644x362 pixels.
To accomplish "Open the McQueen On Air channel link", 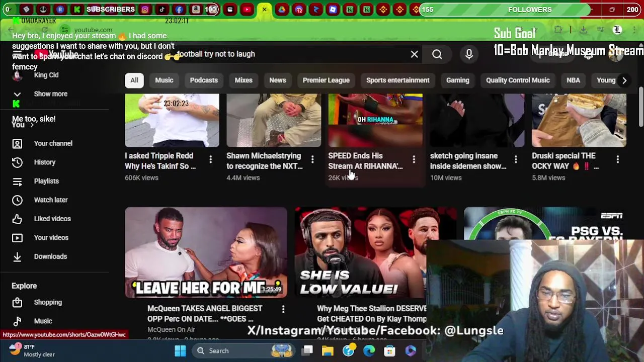I will point(171,329).
